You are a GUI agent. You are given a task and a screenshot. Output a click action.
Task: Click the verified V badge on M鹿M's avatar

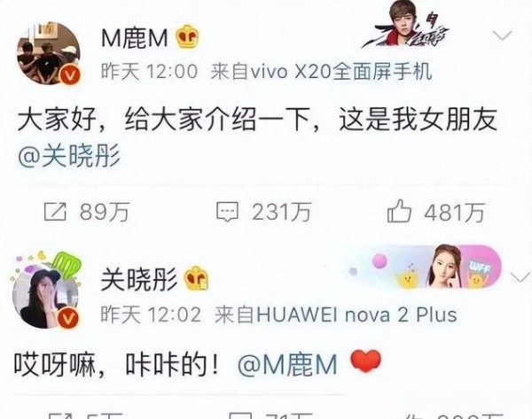click(x=71, y=76)
